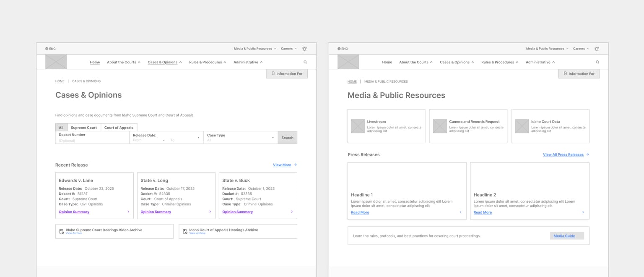This screenshot has width=644, height=277.
Task: Click Information For button on Cases page
Action: pos(287,74)
